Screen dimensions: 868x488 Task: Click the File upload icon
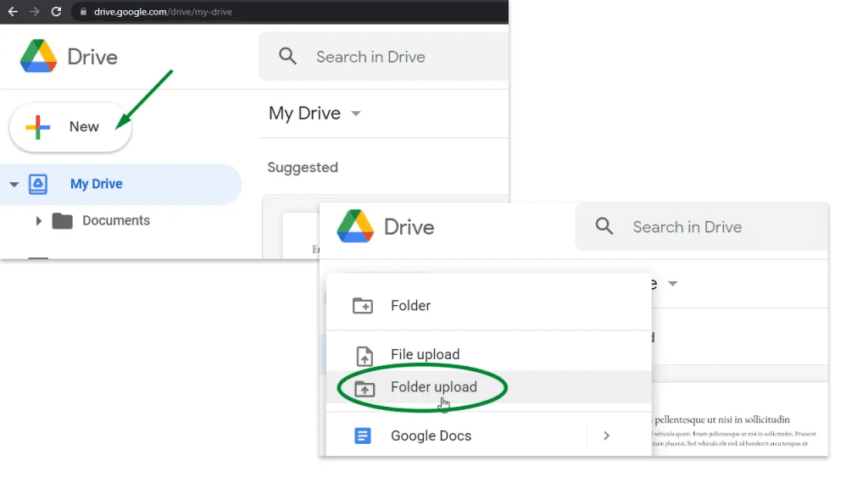364,356
